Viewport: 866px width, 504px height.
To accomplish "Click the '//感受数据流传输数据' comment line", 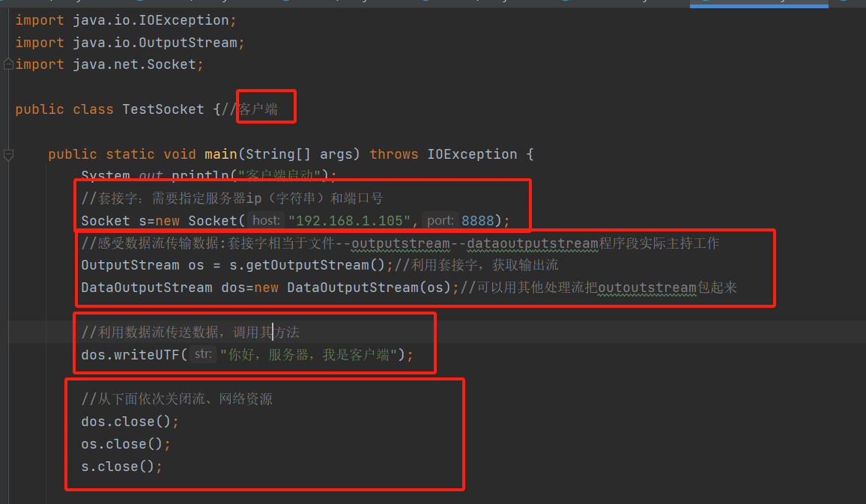I will point(400,243).
